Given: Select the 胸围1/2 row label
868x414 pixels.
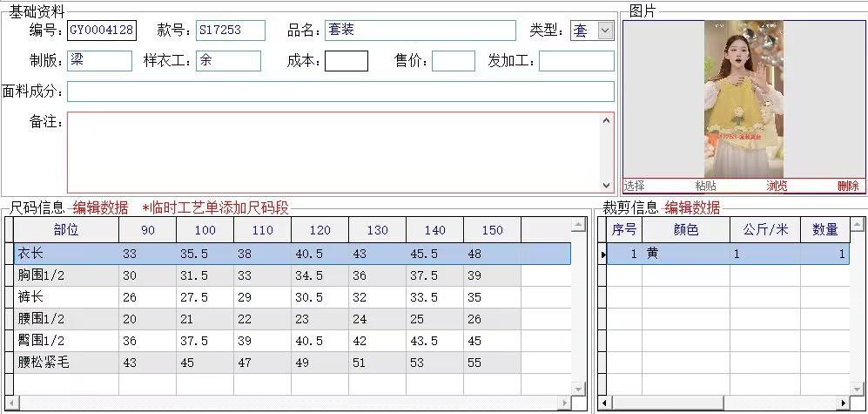Looking at the screenshot, I should [66, 275].
